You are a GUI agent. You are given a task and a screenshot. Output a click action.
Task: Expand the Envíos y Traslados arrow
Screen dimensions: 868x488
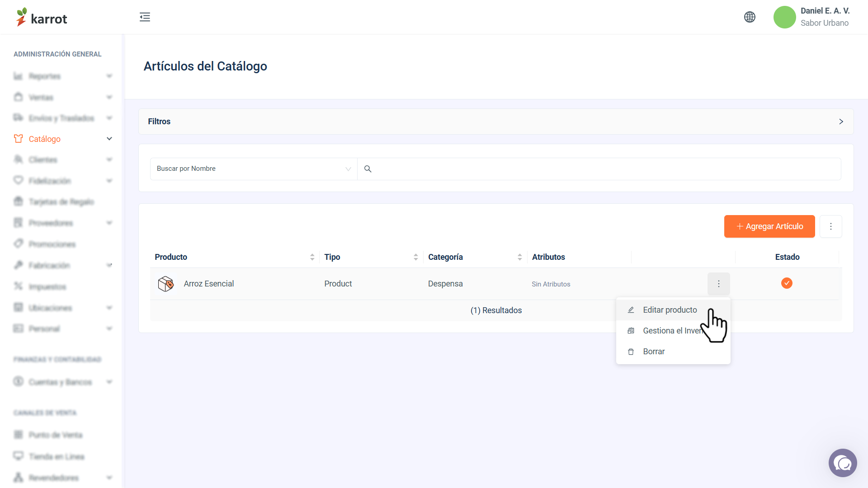coord(109,118)
